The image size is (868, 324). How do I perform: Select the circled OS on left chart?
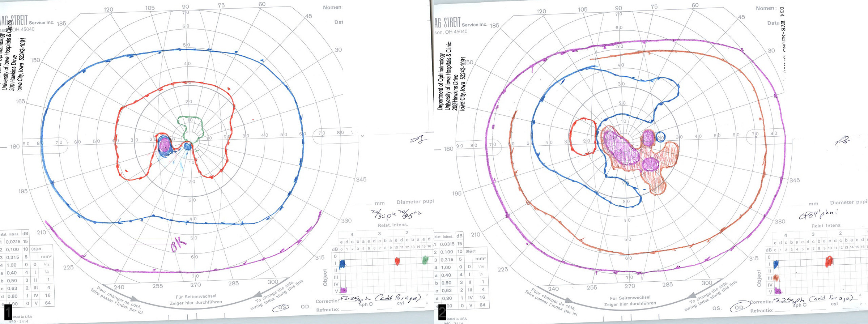pyautogui.click(x=282, y=307)
